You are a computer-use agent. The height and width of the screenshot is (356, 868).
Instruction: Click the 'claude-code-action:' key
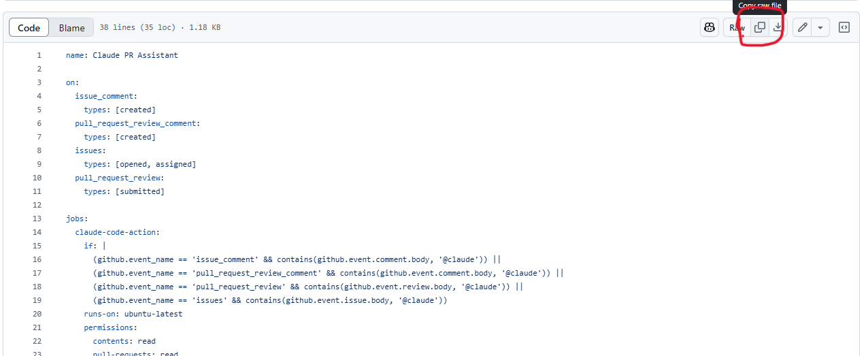(x=118, y=232)
